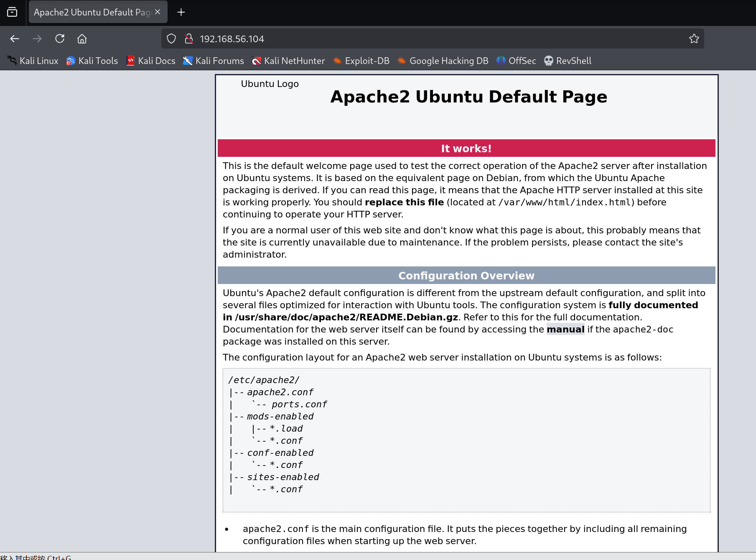
Task: Follow the manual link in Configuration Overview
Action: [x=565, y=330]
